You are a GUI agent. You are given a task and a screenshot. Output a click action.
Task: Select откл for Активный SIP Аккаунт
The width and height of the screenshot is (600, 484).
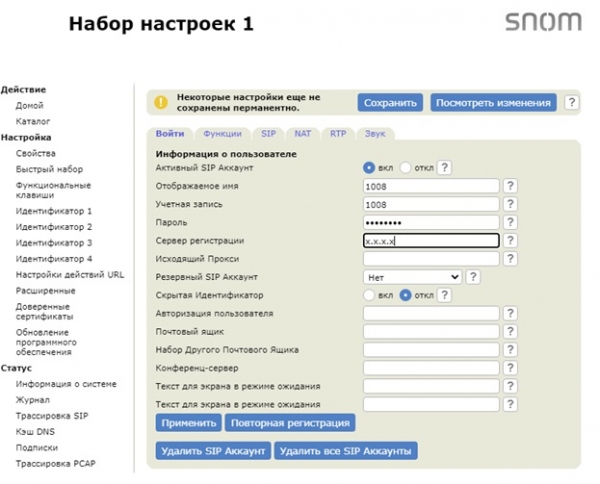(405, 168)
